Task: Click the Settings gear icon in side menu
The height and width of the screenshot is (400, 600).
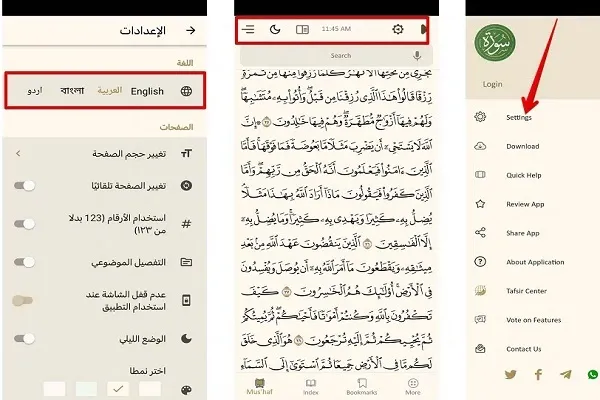Action: coord(480,117)
